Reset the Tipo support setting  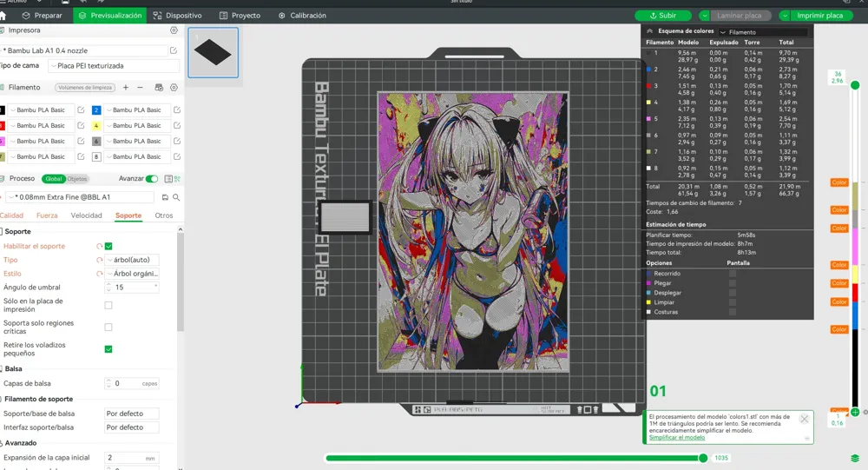click(100, 260)
